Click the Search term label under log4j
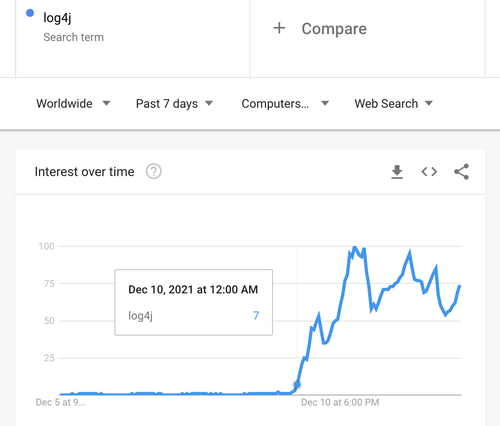Image resolution: width=500 pixels, height=426 pixels. click(x=74, y=37)
